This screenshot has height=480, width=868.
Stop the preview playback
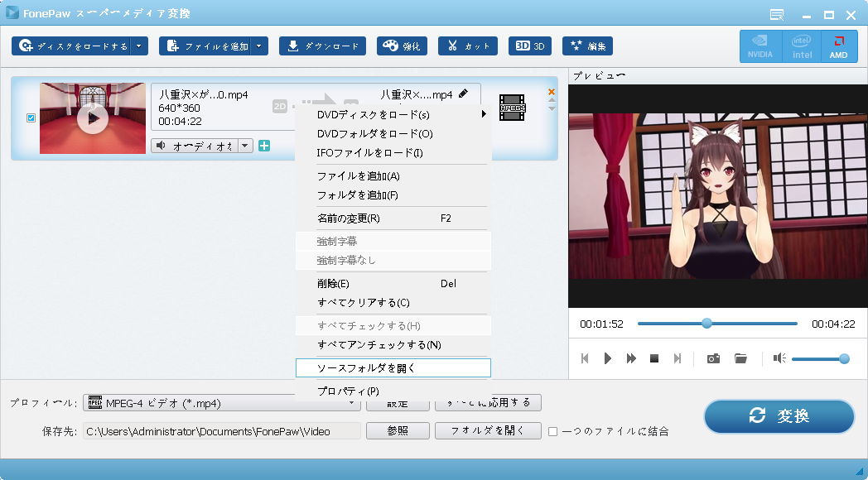tap(654, 358)
